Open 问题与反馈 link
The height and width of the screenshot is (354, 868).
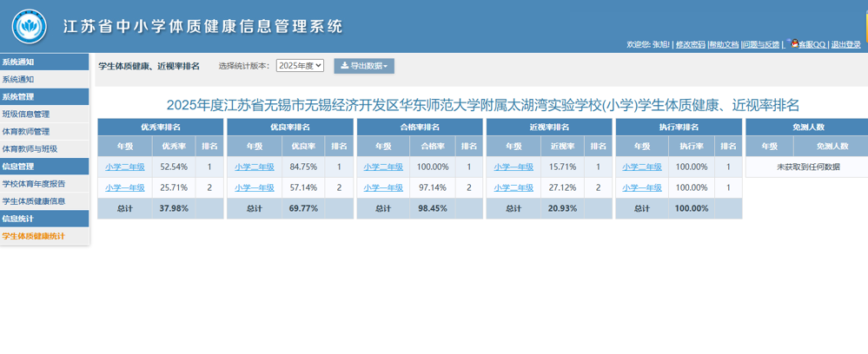pos(761,45)
